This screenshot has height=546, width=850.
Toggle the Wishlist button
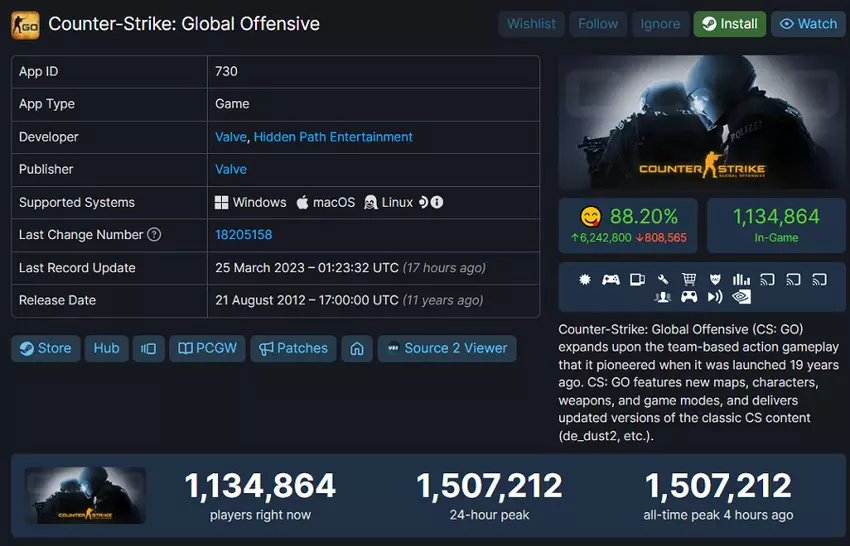pyautogui.click(x=531, y=24)
